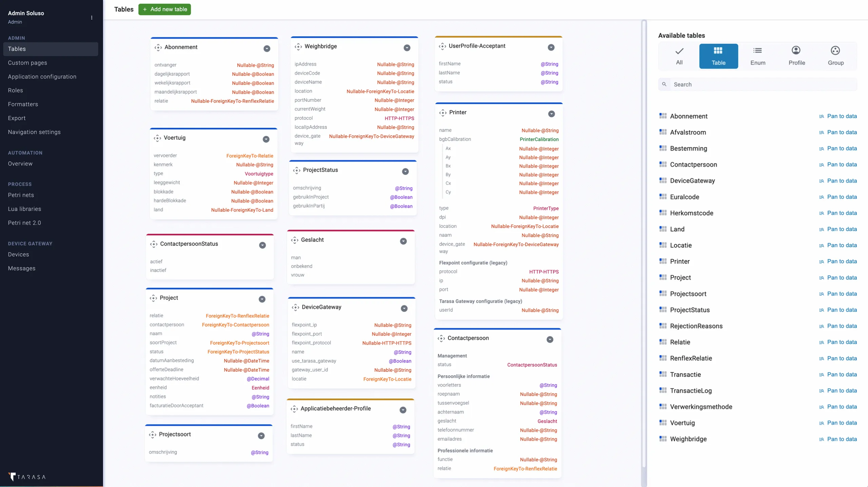The height and width of the screenshot is (487, 868).
Task: Click the vertical scrollbar beside the canvas
Action: 644,237
